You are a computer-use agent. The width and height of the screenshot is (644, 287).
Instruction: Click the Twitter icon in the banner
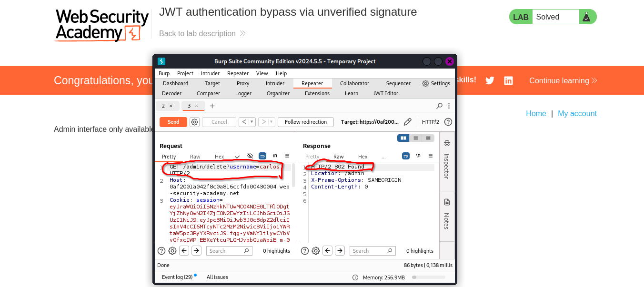(x=490, y=80)
